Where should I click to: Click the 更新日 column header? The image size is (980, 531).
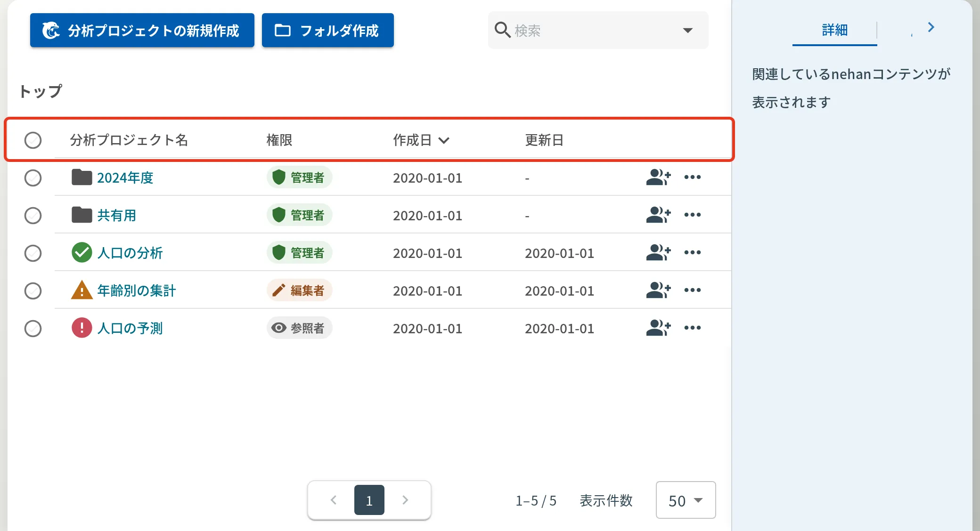544,140
